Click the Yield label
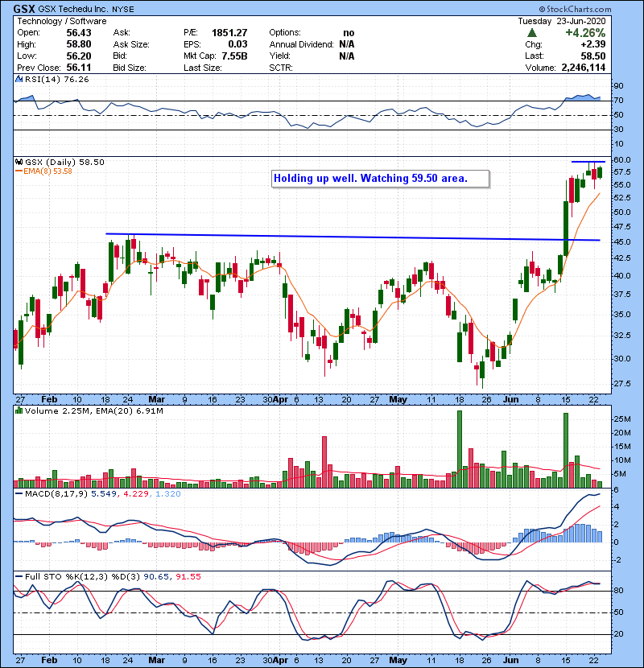 point(279,56)
